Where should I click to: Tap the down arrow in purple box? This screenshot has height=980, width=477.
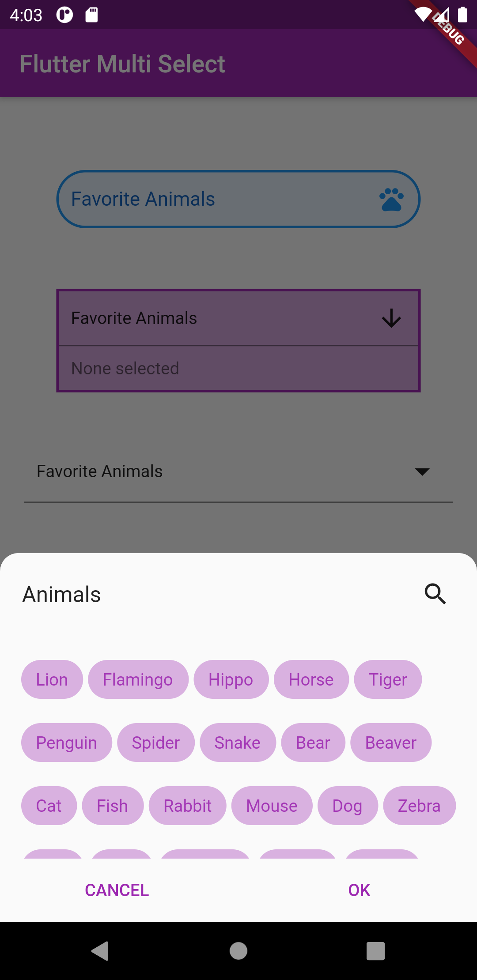(x=391, y=318)
